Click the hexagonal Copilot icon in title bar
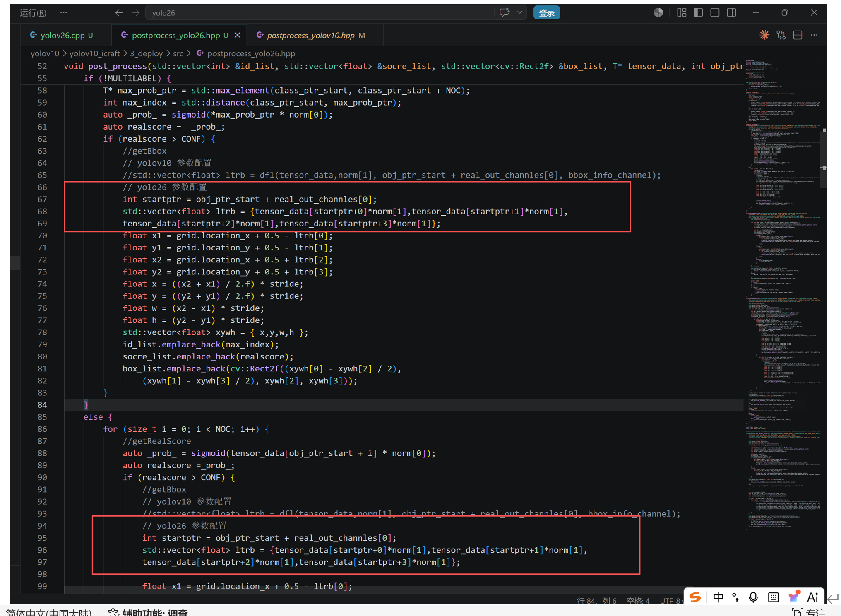The image size is (841, 616). (658, 13)
